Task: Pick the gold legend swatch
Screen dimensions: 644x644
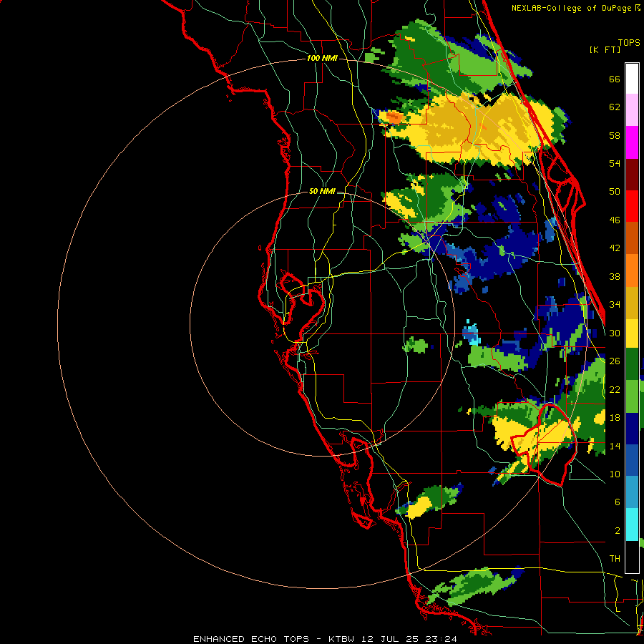Action: 632,303
